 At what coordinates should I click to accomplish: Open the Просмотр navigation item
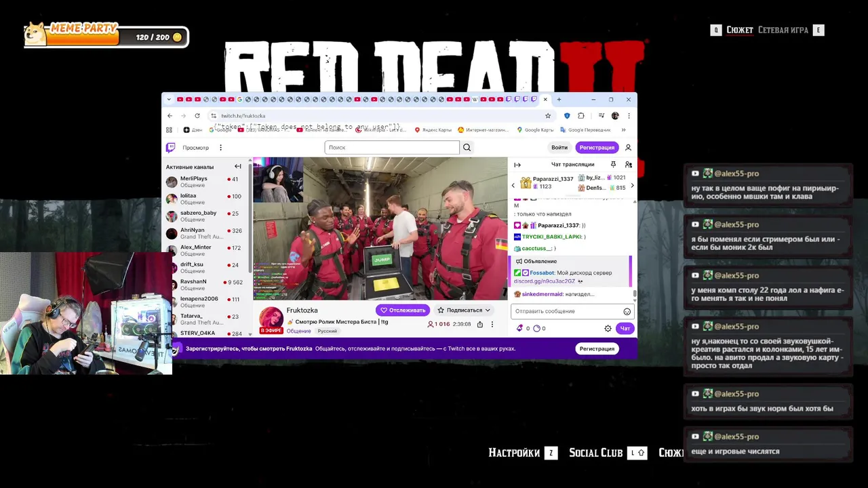tap(195, 148)
